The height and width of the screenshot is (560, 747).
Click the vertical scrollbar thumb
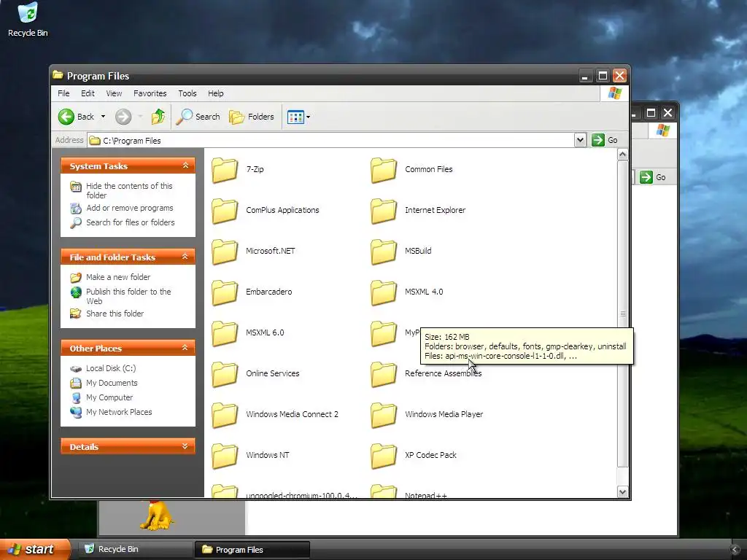[x=622, y=314]
